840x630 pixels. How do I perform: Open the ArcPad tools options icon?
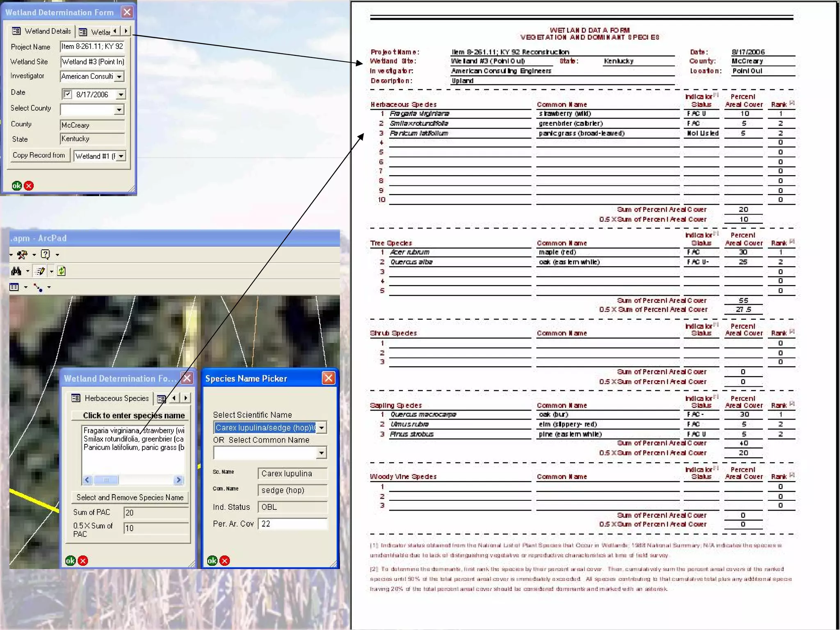click(x=22, y=255)
